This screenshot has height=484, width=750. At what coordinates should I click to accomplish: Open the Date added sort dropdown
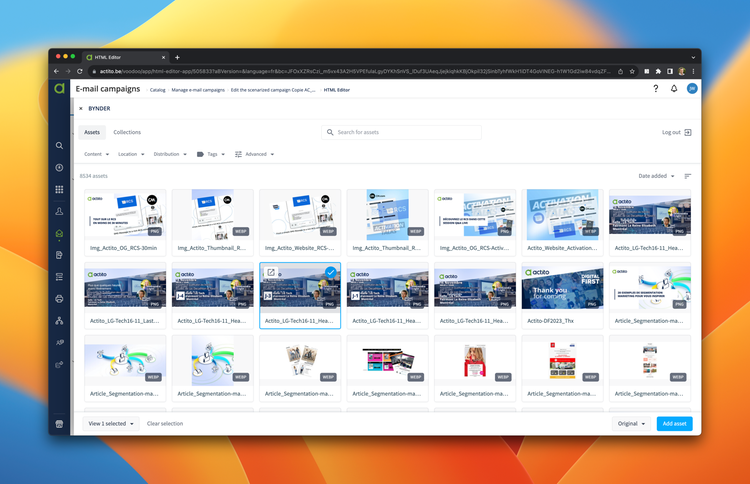point(657,176)
